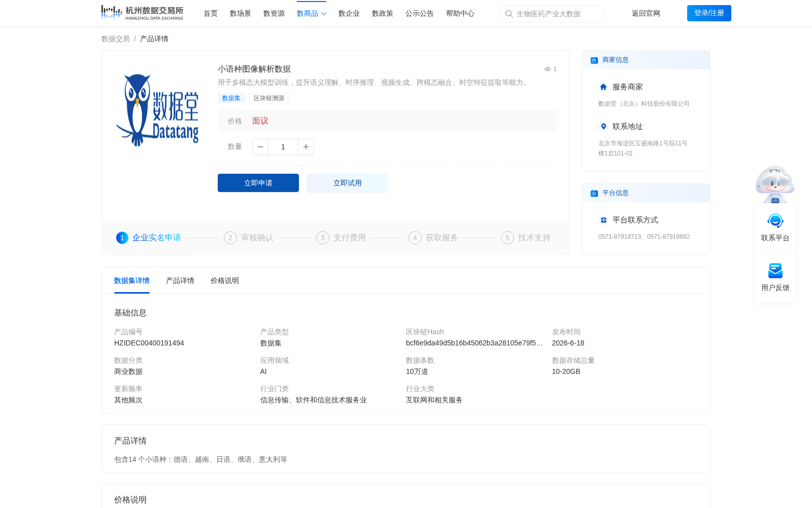Click the 平台联系方式 phone icon

click(603, 220)
